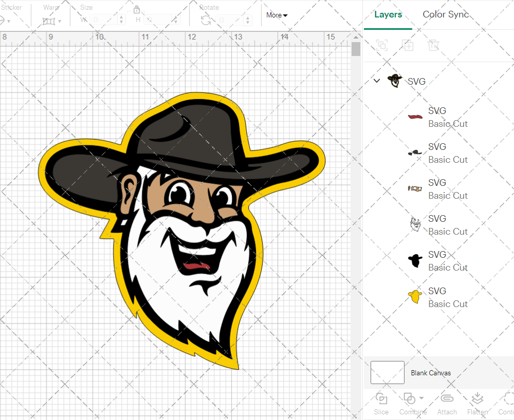The width and height of the screenshot is (514, 420).
Task: Click the Group icon in Layers panel
Action: coord(382,45)
